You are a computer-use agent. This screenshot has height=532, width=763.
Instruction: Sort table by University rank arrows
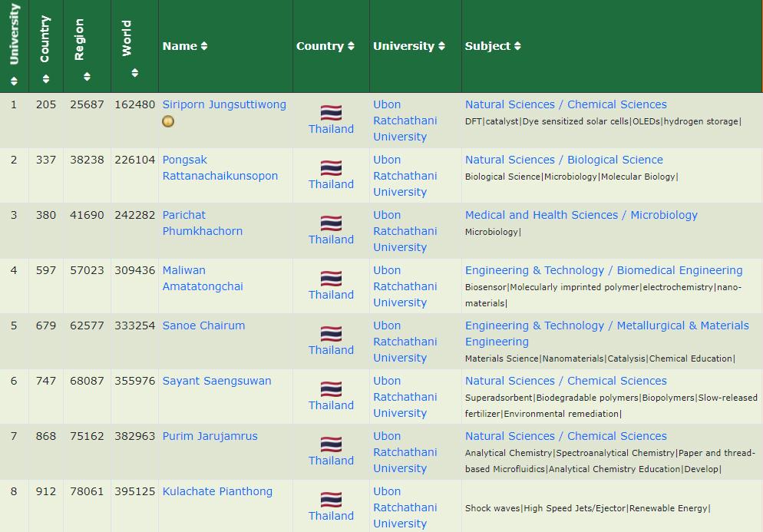14,81
